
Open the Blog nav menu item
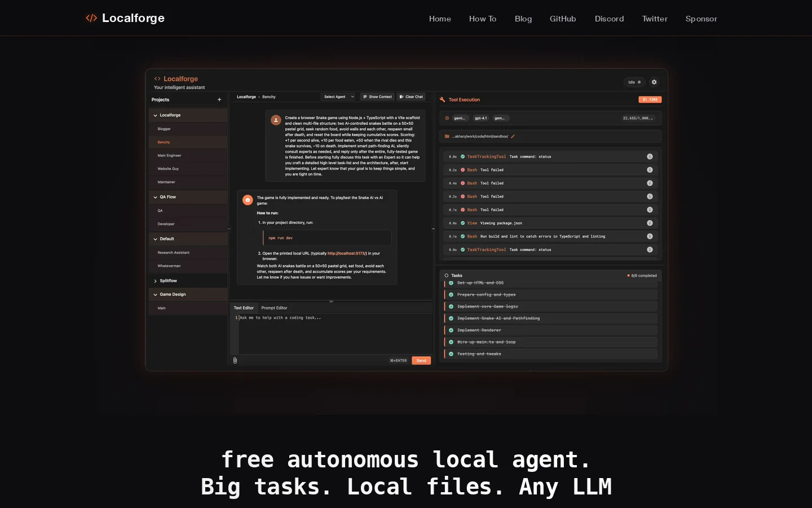(523, 19)
